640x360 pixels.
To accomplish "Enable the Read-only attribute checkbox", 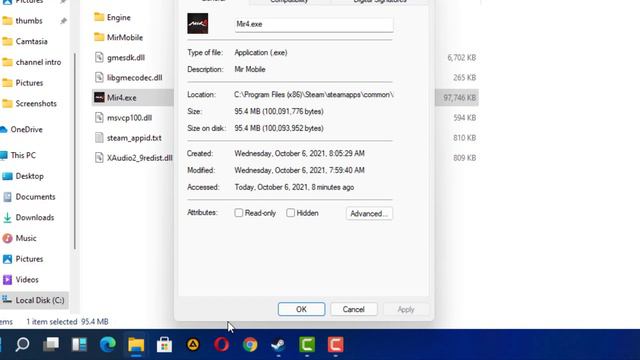I will pyautogui.click(x=239, y=213).
